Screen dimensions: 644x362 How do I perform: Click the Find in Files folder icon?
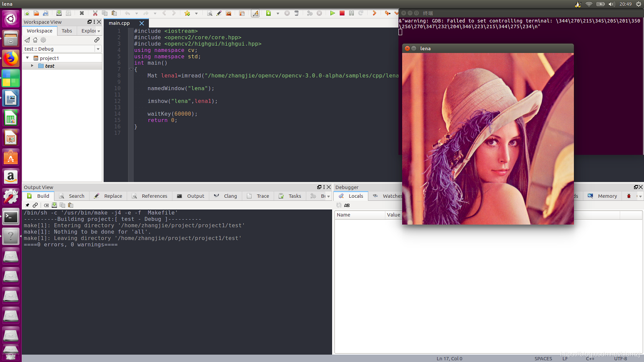click(x=229, y=13)
